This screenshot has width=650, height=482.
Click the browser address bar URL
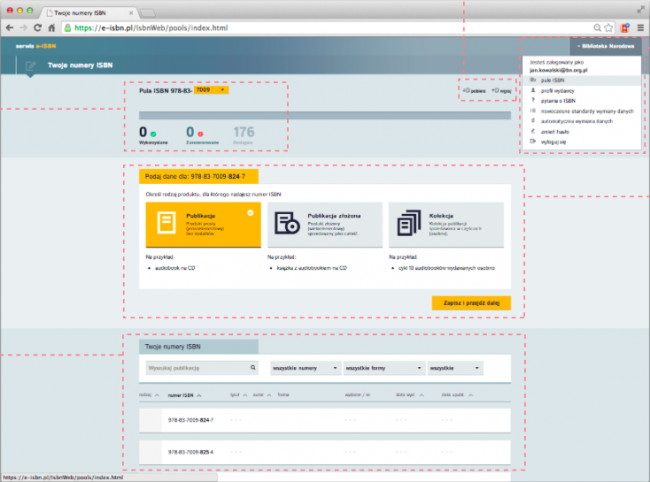tap(151, 28)
